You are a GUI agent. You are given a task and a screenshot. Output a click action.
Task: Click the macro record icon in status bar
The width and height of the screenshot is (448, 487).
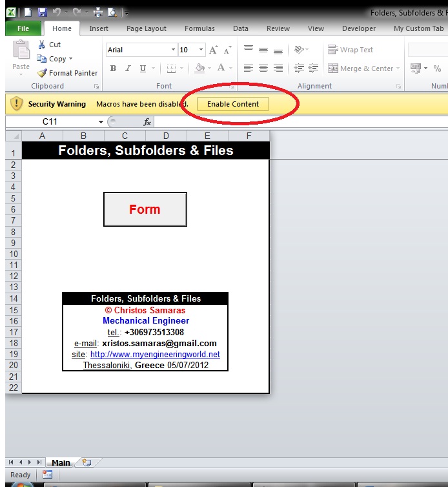pyautogui.click(x=47, y=475)
